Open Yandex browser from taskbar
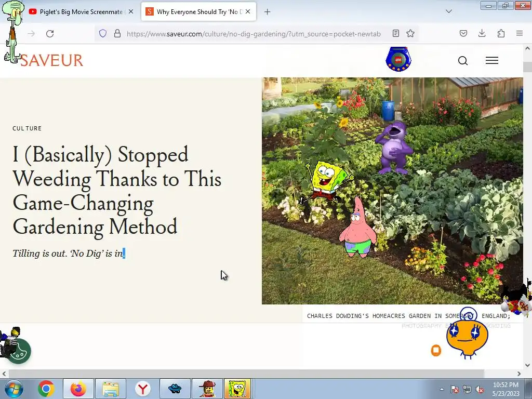The height and width of the screenshot is (399, 532). [143, 389]
